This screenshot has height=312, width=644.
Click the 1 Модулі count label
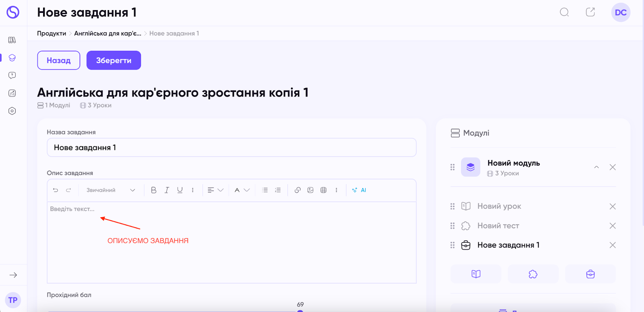point(54,105)
